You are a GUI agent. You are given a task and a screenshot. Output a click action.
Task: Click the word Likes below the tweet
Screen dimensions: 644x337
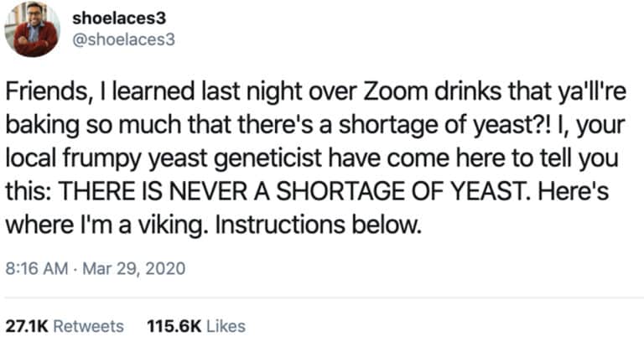point(224,322)
